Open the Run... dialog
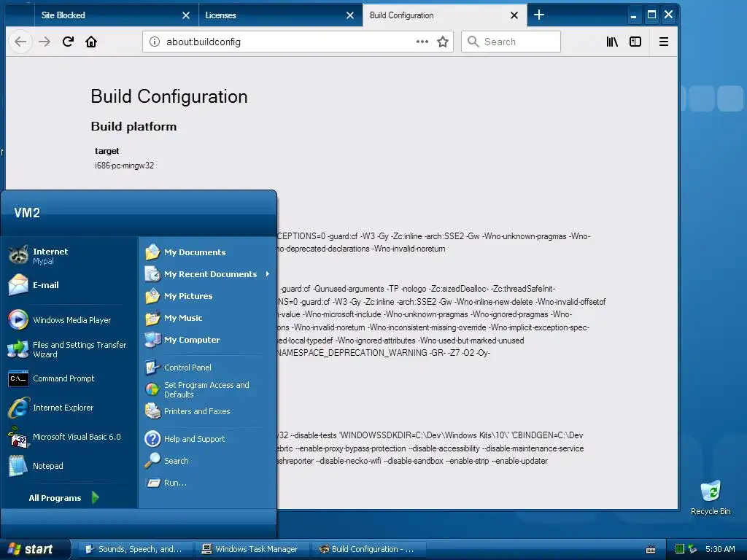The height and width of the screenshot is (560, 747). click(x=207, y=483)
